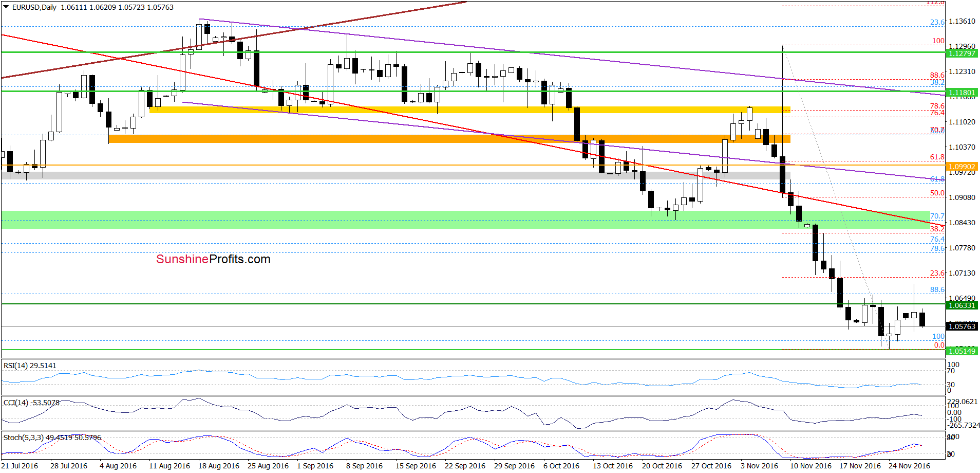Click the 1.08430 price axis value
The height and width of the screenshot is (473, 980).
[x=962, y=223]
